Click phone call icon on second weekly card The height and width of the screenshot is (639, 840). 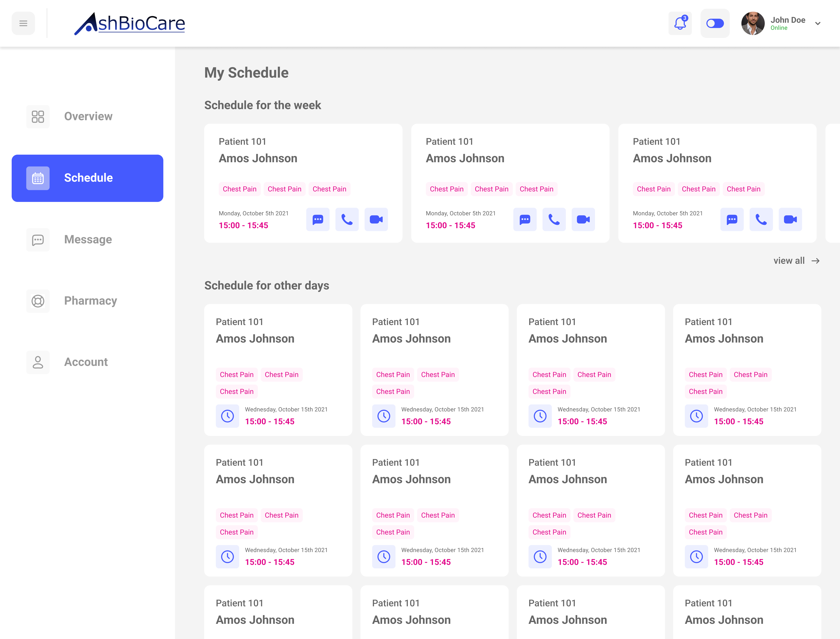554,219
